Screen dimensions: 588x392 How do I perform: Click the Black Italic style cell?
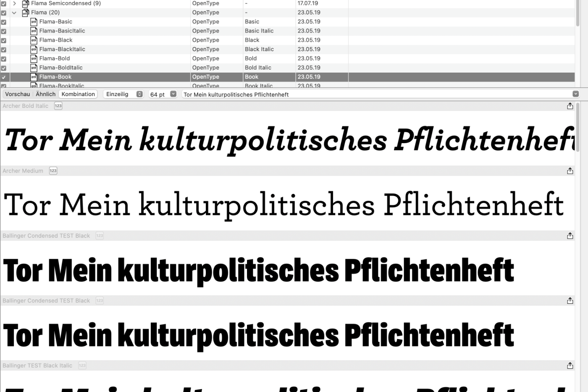click(259, 50)
